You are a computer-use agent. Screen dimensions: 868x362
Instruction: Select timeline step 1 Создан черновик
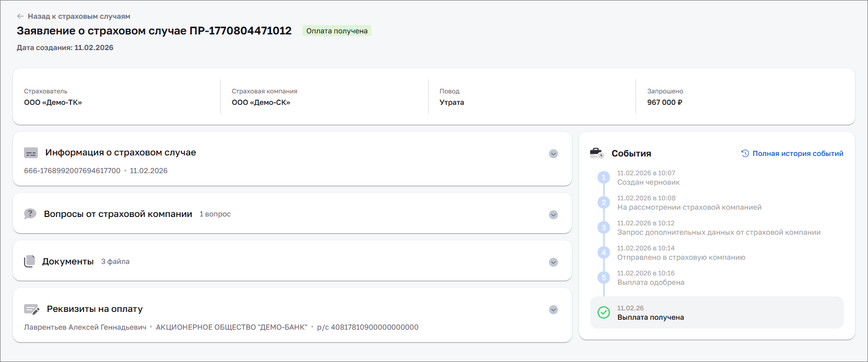[604, 177]
